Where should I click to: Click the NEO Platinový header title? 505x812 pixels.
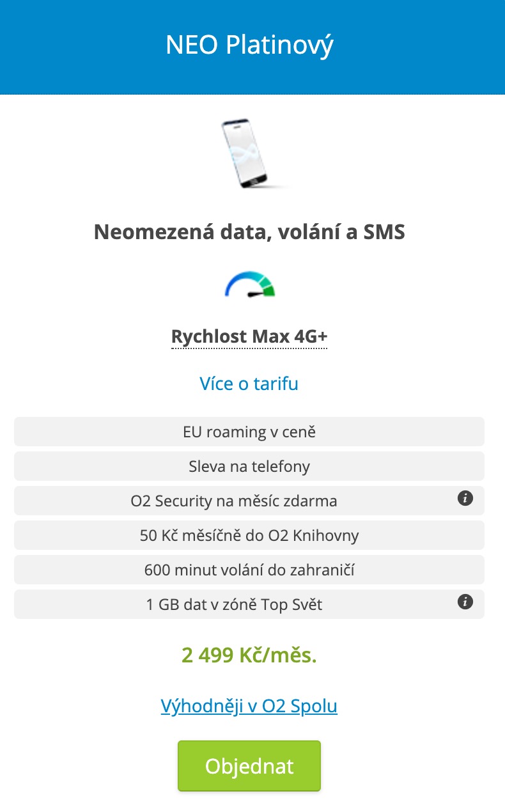click(x=249, y=45)
